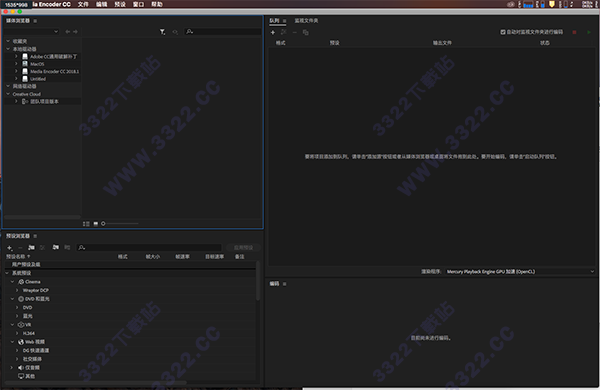Viewport: 600px width, 390px height.
Task: Open the 编辑 Edit menu
Action: [x=101, y=4]
